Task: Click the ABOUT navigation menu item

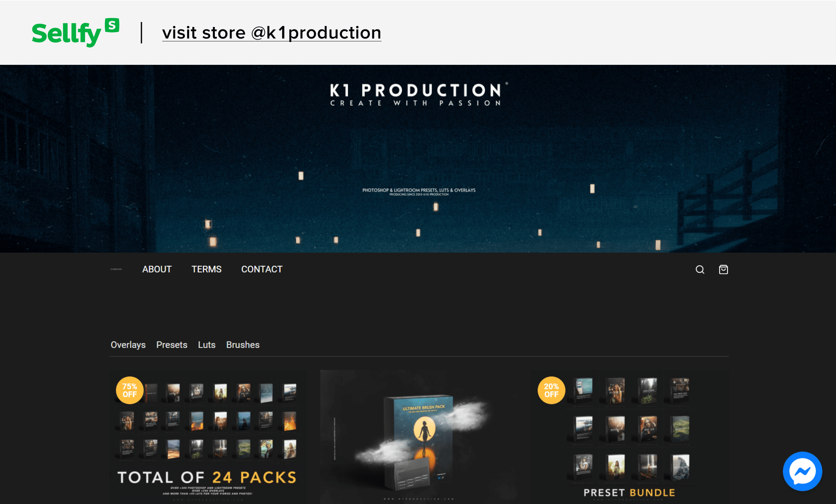Action: [157, 269]
